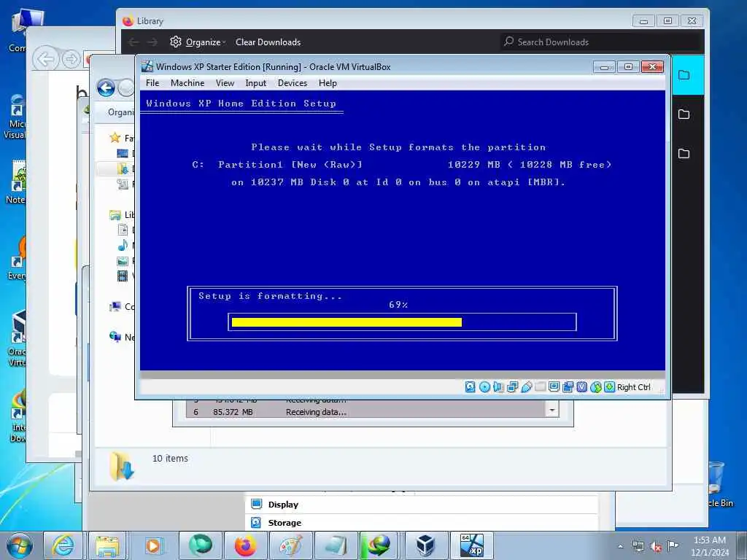Select the Music library icon in Explorer pane
Viewport: 747px width, 560px height.
pyautogui.click(x=123, y=245)
